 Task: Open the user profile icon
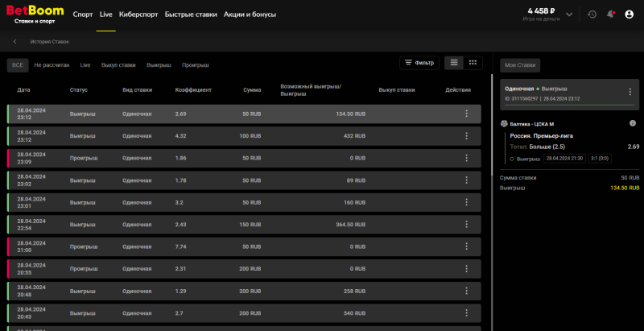click(630, 14)
